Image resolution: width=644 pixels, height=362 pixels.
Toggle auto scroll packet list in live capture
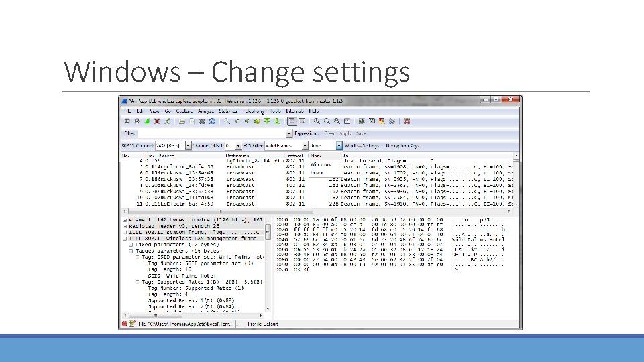pos(303,121)
